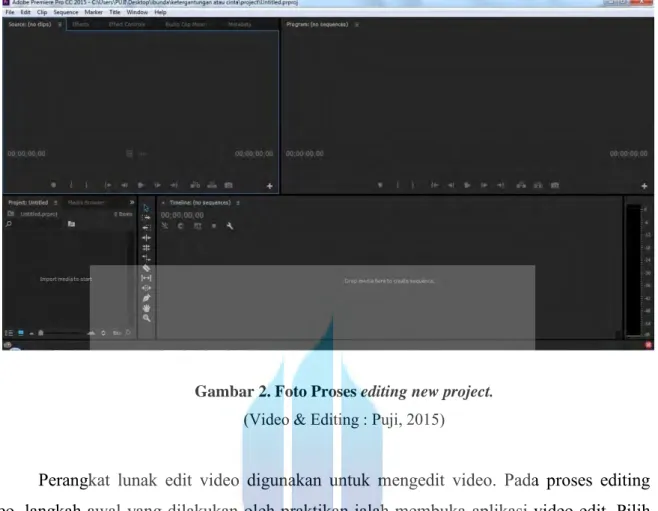Open the Sequence menu

point(65,12)
